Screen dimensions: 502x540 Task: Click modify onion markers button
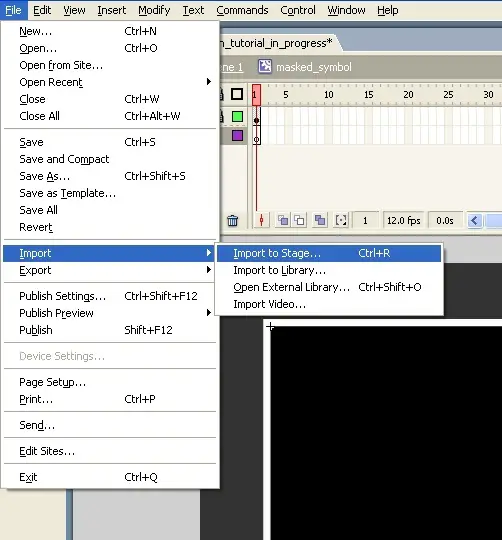pyautogui.click(x=341, y=220)
